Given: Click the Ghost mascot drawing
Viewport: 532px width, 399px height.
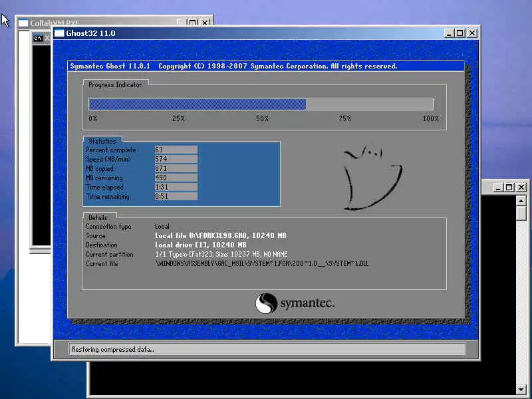Looking at the screenshot, I should pos(372,178).
